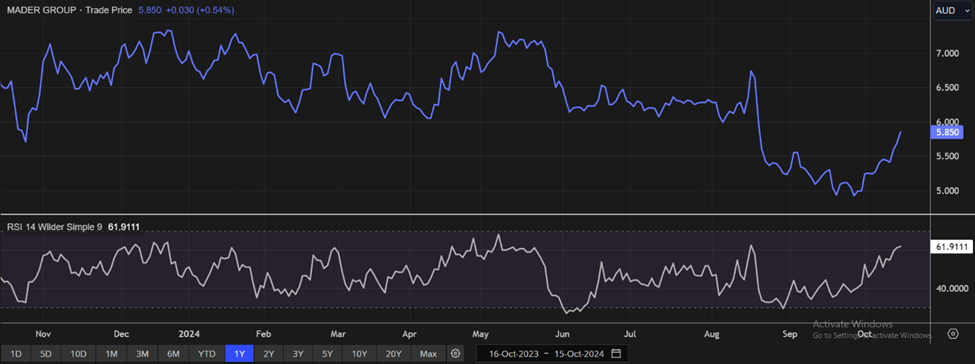Click the 7.000 price axis label
The image size is (975, 364).
[947, 54]
